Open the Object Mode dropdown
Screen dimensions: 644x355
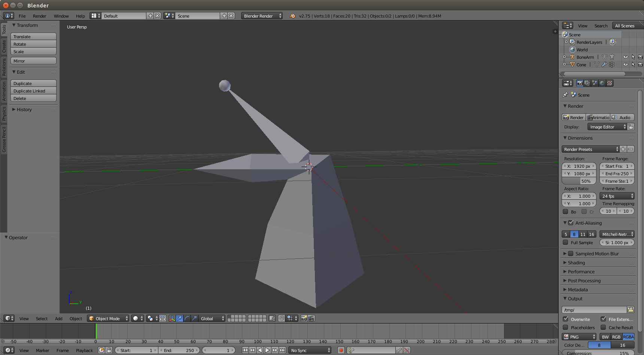108,318
